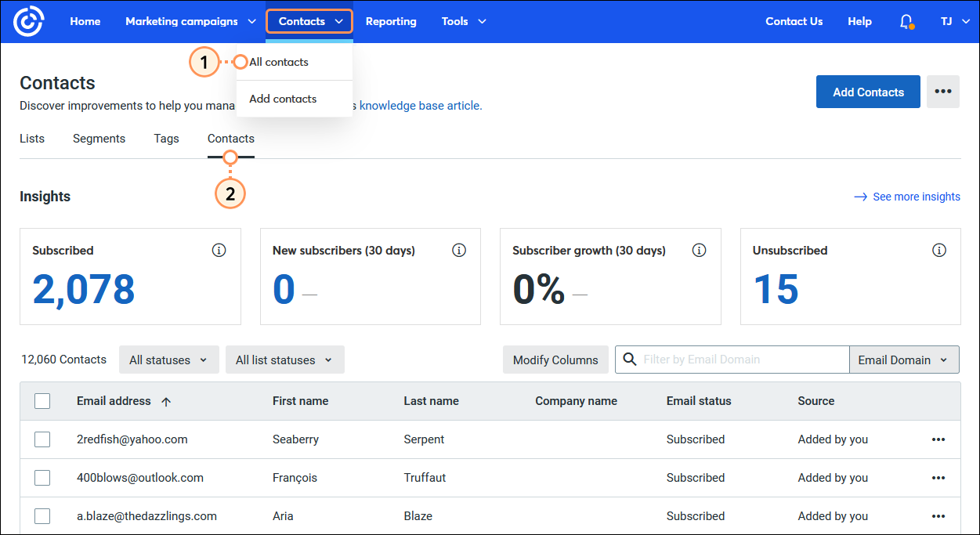Click the first name François
The width and height of the screenshot is (980, 535).
(x=295, y=478)
